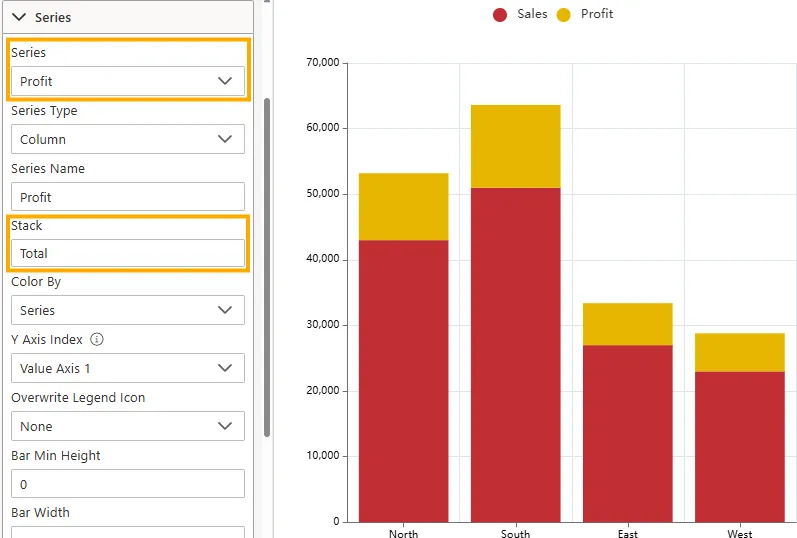This screenshot has height=538, width=797.
Task: Click the Profit legend label
Action: coord(597,14)
